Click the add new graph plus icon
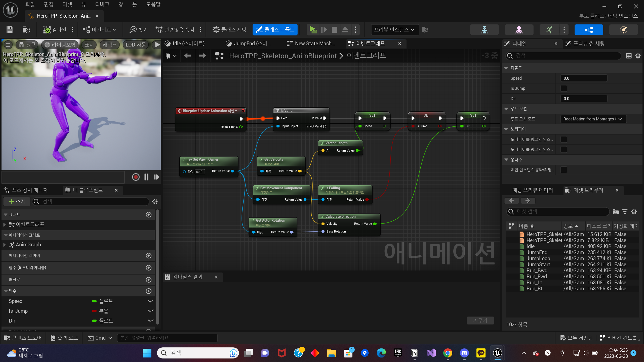 [x=149, y=215]
